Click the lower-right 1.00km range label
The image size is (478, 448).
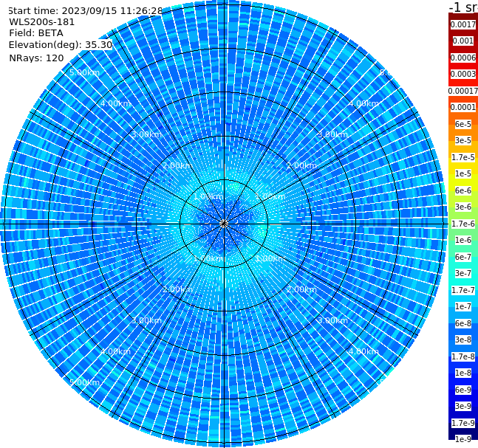point(270,258)
